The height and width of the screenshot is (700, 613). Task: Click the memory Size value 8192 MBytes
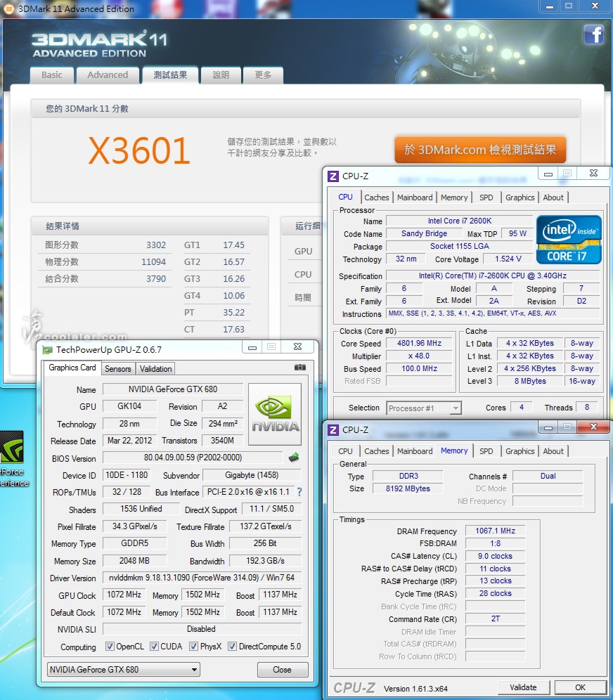point(408,489)
